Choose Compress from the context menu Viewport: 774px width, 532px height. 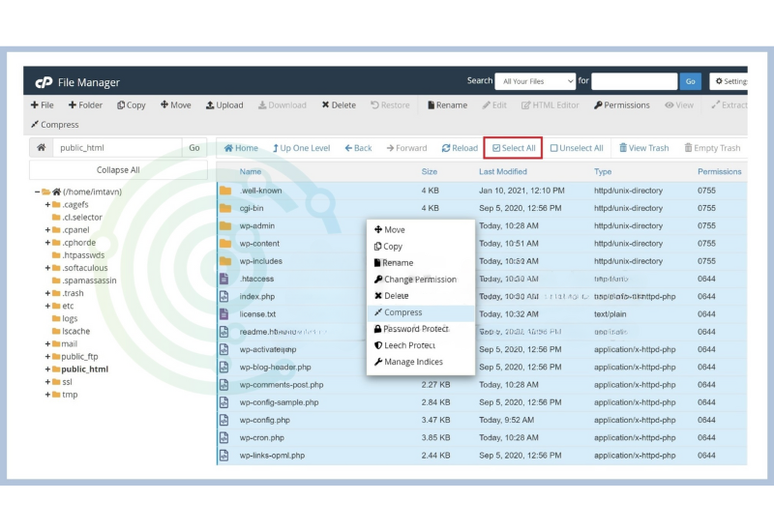[421, 312]
